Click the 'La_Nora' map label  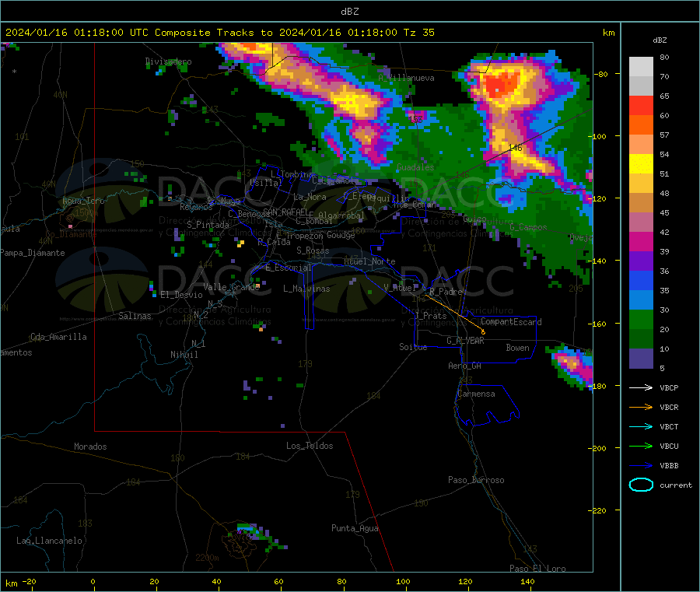pyautogui.click(x=310, y=197)
